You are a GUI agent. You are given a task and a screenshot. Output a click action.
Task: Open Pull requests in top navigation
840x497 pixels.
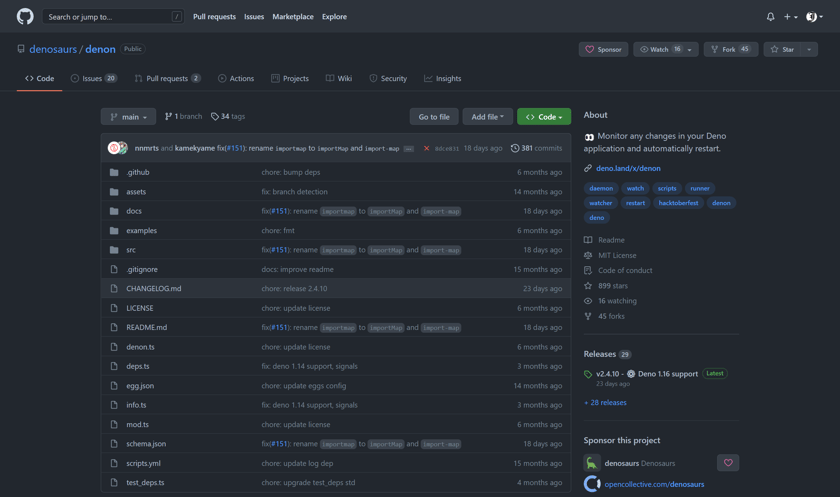point(214,17)
